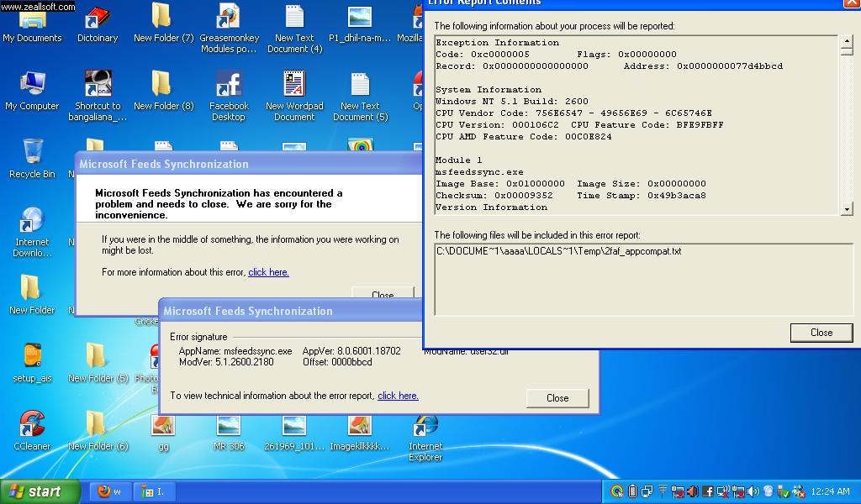Screen dimensions: 861x504
Task: Click the 12:24 AM taskbar clock
Action: click(830, 491)
